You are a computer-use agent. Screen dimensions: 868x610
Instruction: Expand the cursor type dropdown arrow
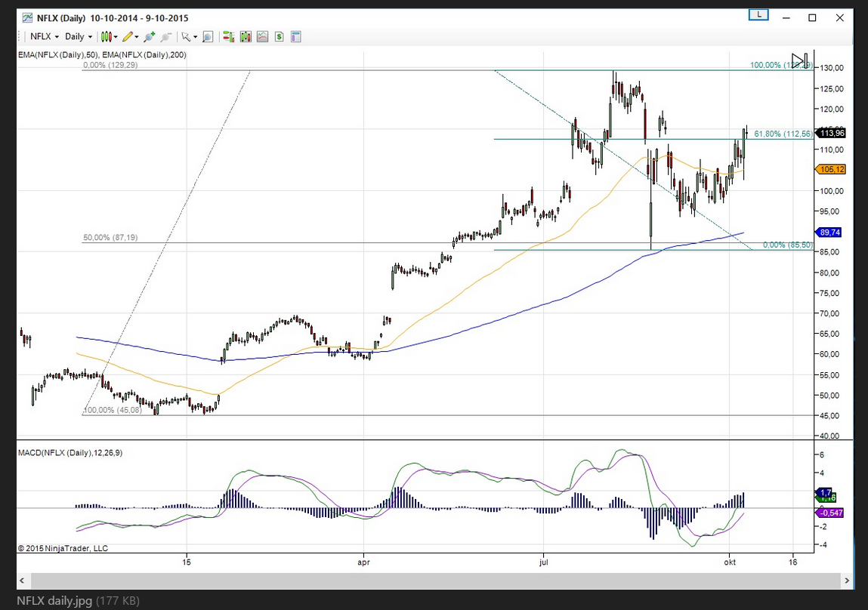[x=196, y=37]
